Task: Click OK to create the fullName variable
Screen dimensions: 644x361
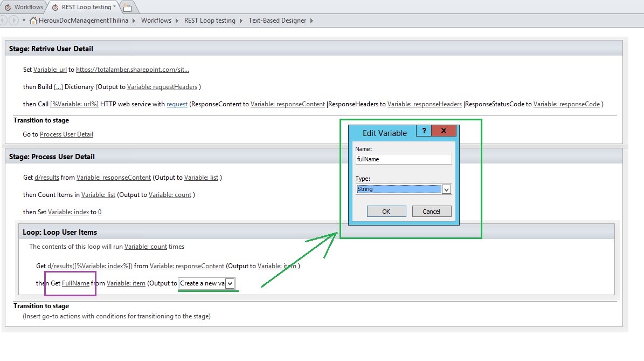Action: pyautogui.click(x=386, y=211)
